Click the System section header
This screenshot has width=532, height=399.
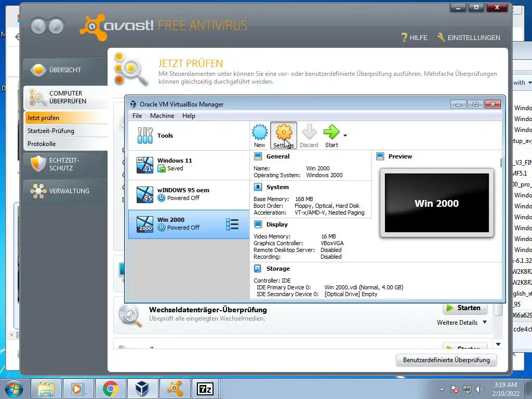(277, 187)
